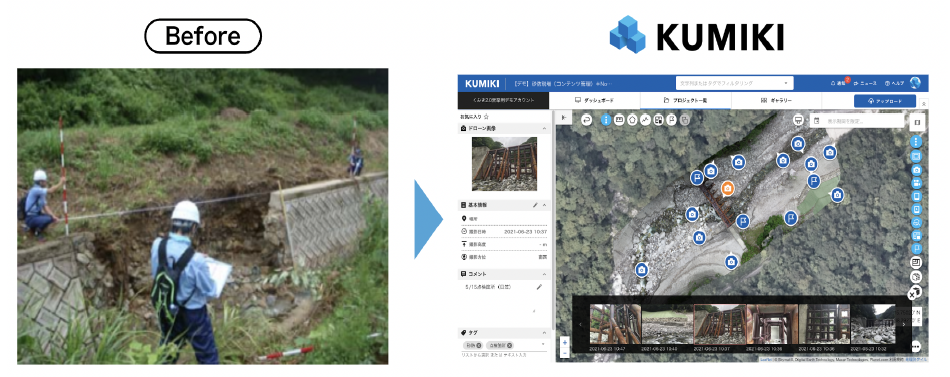Viewport: 950px width, 377px height.
Task: Select highlighted filmstrip thumbnail dated 2021-06-23 10:37
Action: pyautogui.click(x=720, y=324)
